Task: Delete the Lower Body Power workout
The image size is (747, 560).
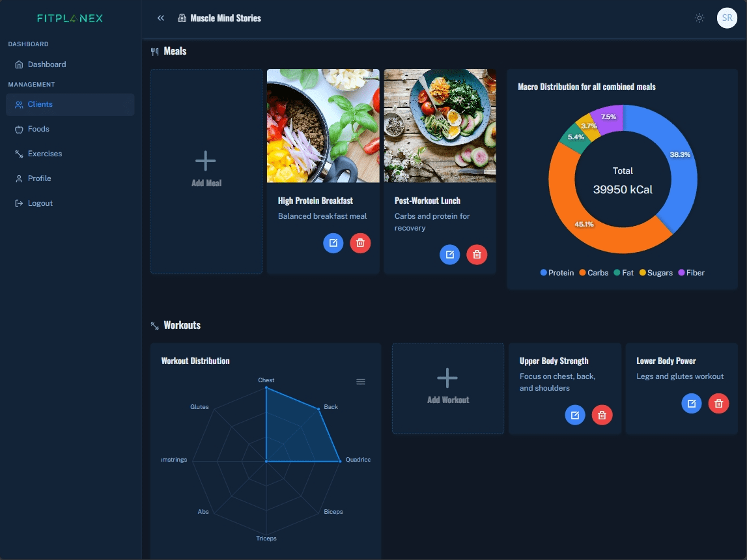Action: coord(718,404)
